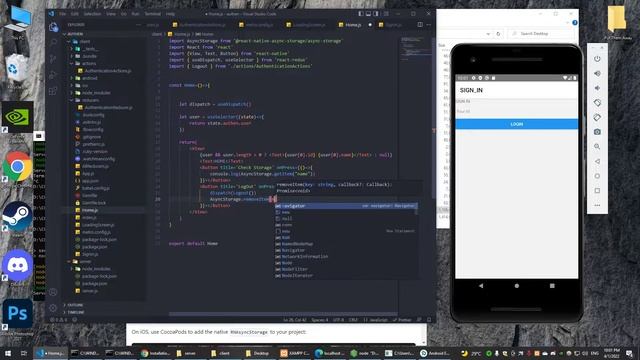Switch to the LoadingScreen.js editor tab
Viewport: 640px width, 360px height.
309,25
